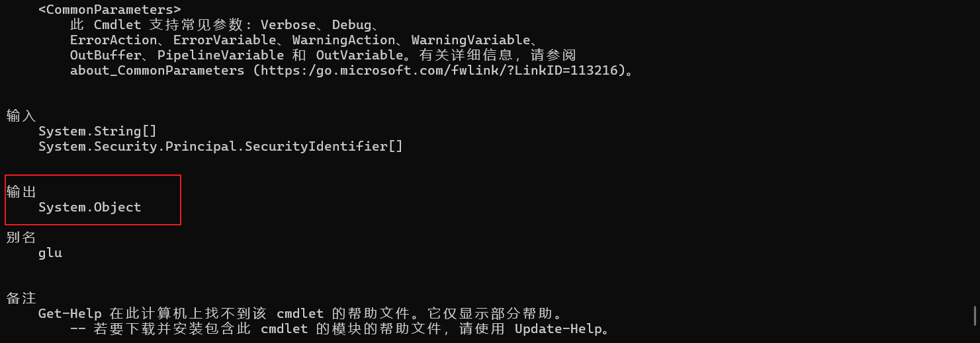Click System.Security.Principal.SecurityIdentifier[] input type

click(220, 146)
